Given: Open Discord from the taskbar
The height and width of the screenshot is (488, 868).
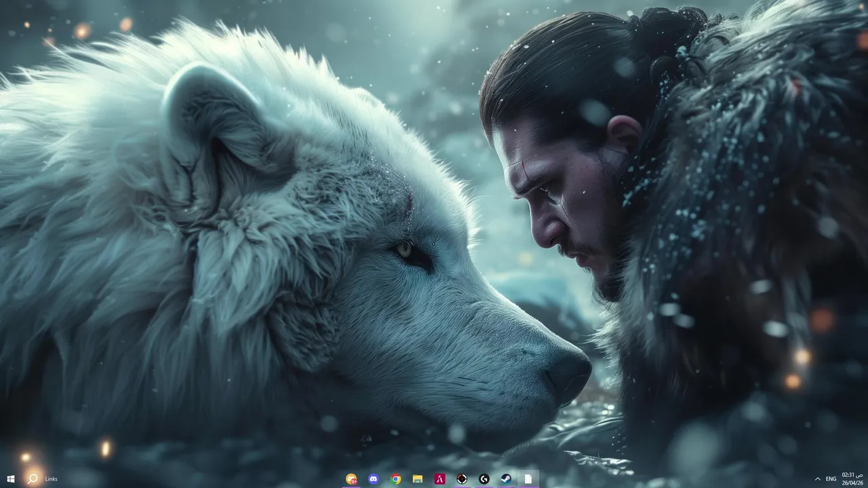Looking at the screenshot, I should click(374, 479).
